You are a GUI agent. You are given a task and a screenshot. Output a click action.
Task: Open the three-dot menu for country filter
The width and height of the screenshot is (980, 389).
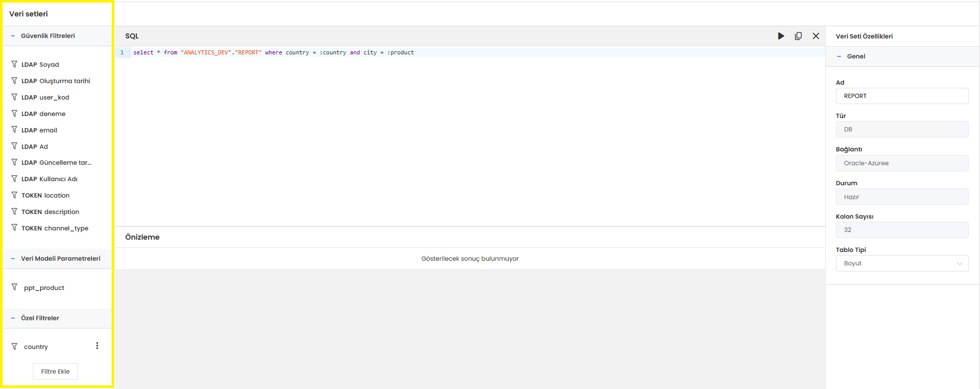(x=97, y=346)
